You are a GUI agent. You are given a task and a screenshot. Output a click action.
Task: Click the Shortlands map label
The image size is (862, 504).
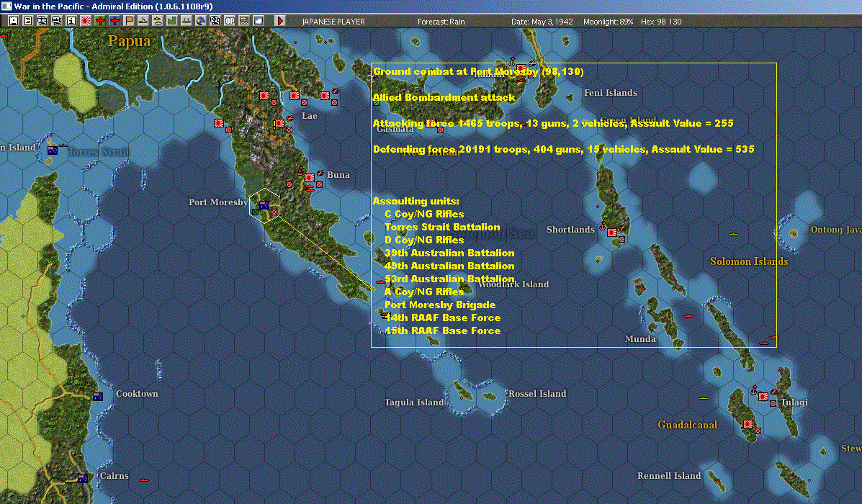[x=570, y=229]
